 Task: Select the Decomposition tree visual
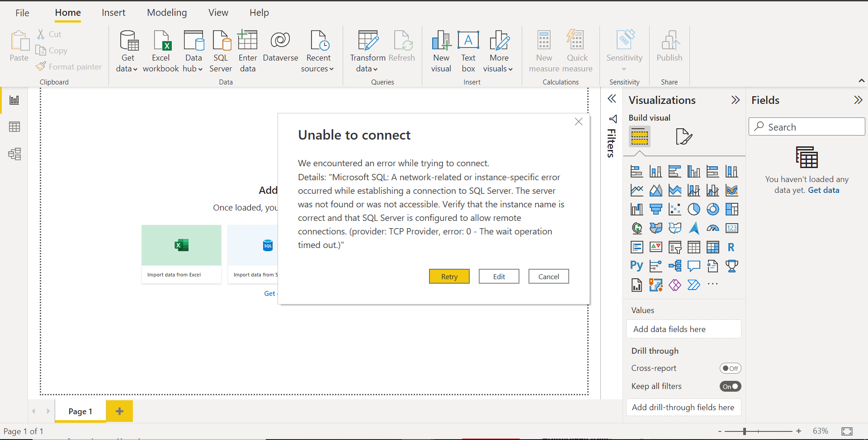coord(675,266)
